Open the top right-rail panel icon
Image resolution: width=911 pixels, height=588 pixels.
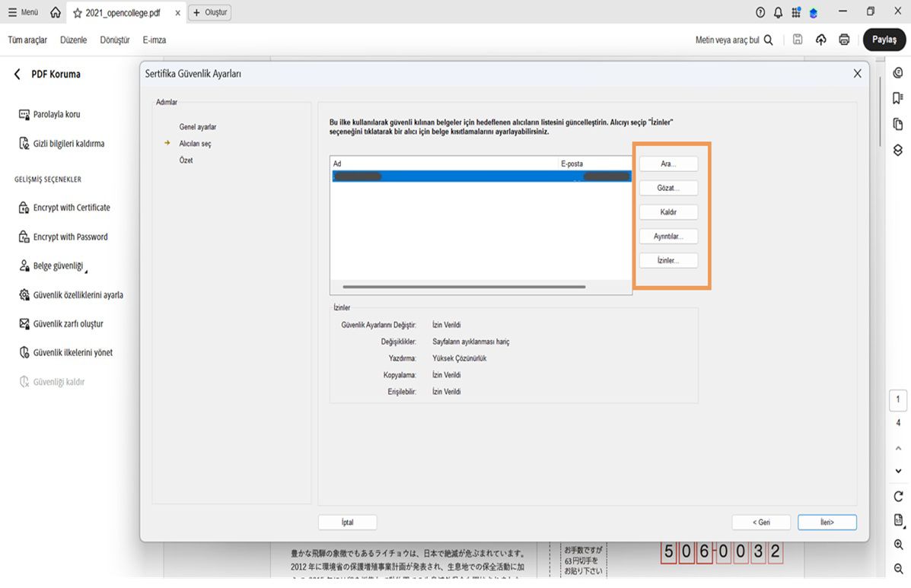tap(897, 72)
